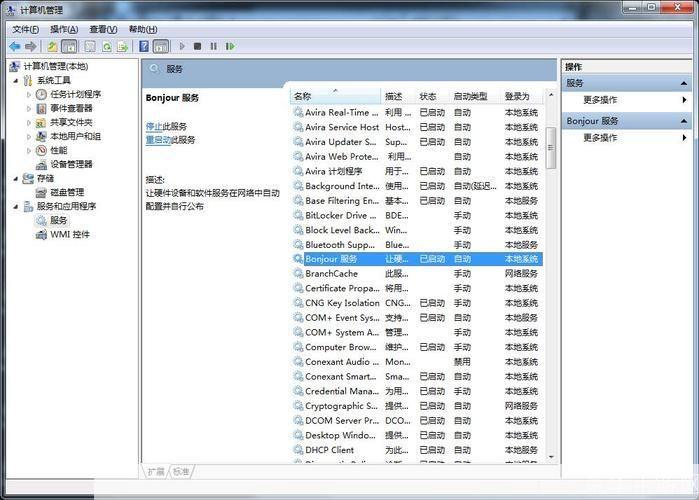This screenshot has width=699, height=500.
Task: Select 性能 in the tree
Action: 58,150
